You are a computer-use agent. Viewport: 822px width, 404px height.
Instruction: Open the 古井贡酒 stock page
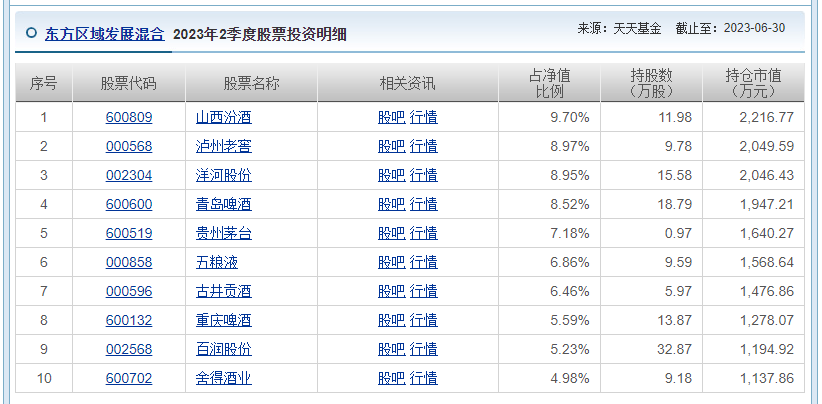pos(224,291)
